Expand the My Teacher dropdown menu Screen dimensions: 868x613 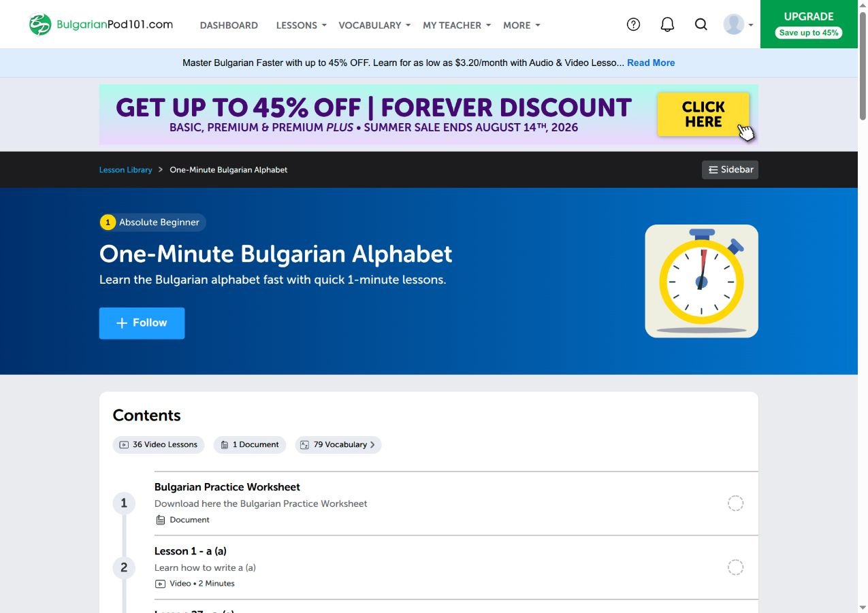coord(457,25)
